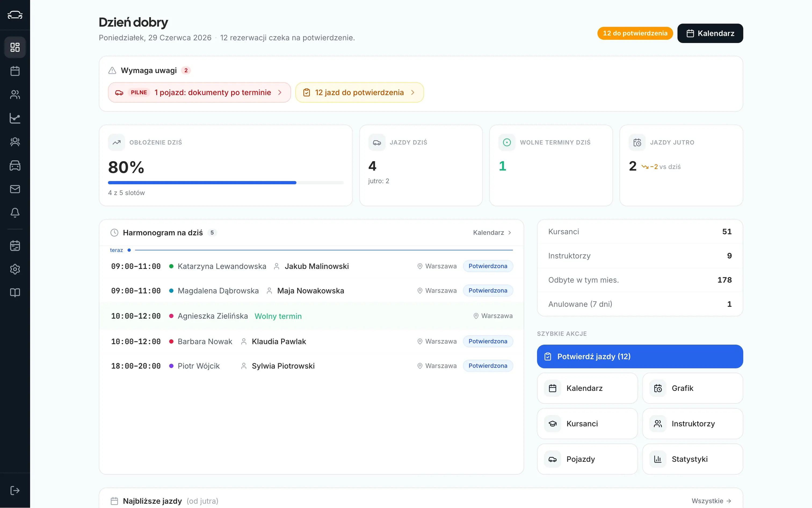Image resolution: width=812 pixels, height=508 pixels.
Task: Open the notifications bell icon in sidebar
Action: pos(15,213)
